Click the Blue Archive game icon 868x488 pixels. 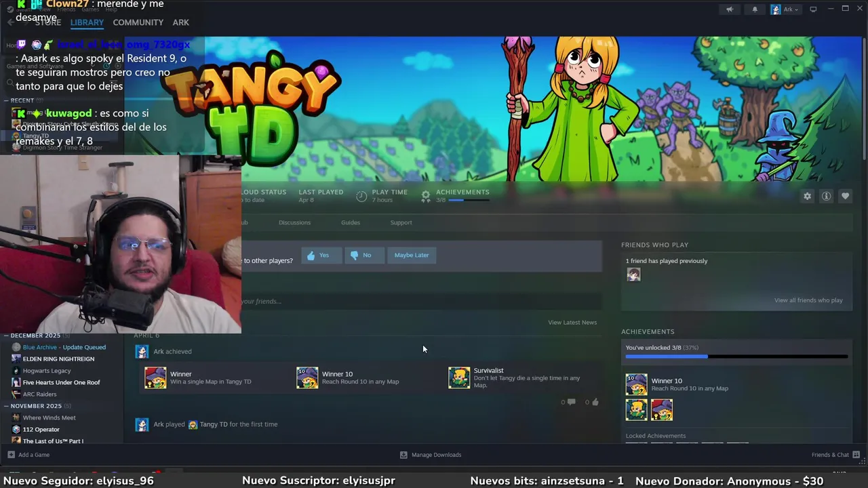pyautogui.click(x=16, y=347)
